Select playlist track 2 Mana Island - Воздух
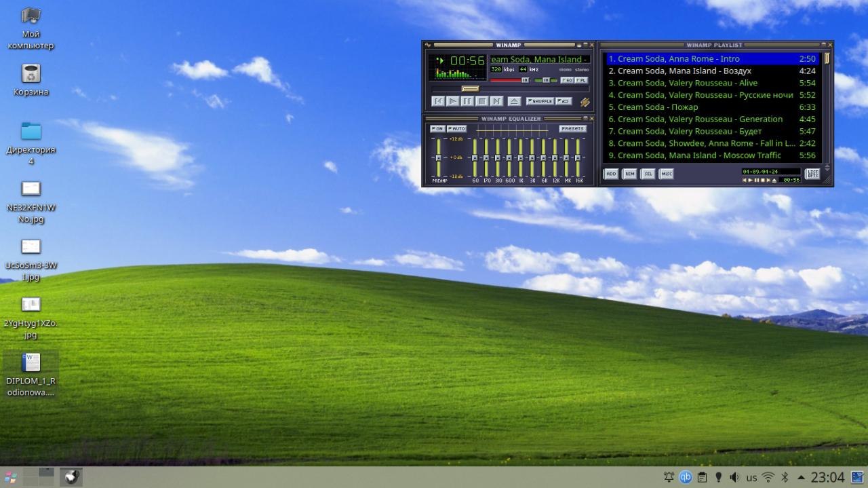Image resolution: width=868 pixels, height=488 pixels. pyautogui.click(x=712, y=71)
